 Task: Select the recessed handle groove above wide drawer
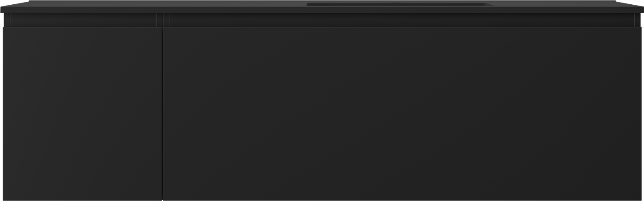tap(402, 20)
